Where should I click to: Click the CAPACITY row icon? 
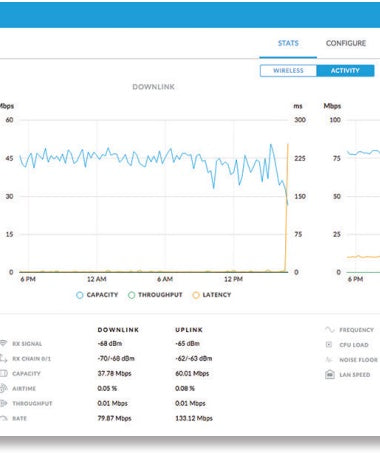tap(3, 373)
